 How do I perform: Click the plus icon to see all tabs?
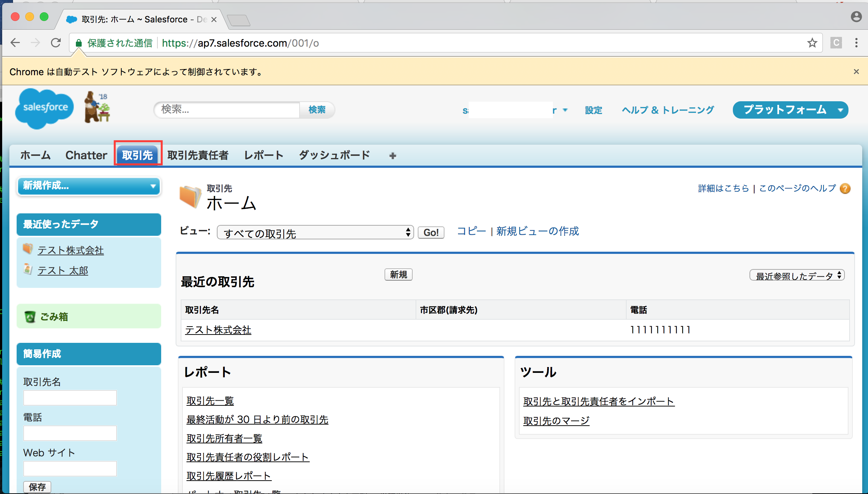click(393, 156)
